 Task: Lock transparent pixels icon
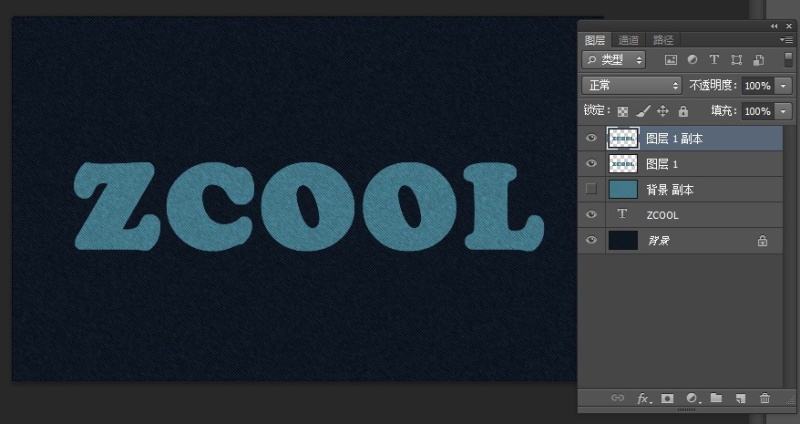tap(623, 112)
